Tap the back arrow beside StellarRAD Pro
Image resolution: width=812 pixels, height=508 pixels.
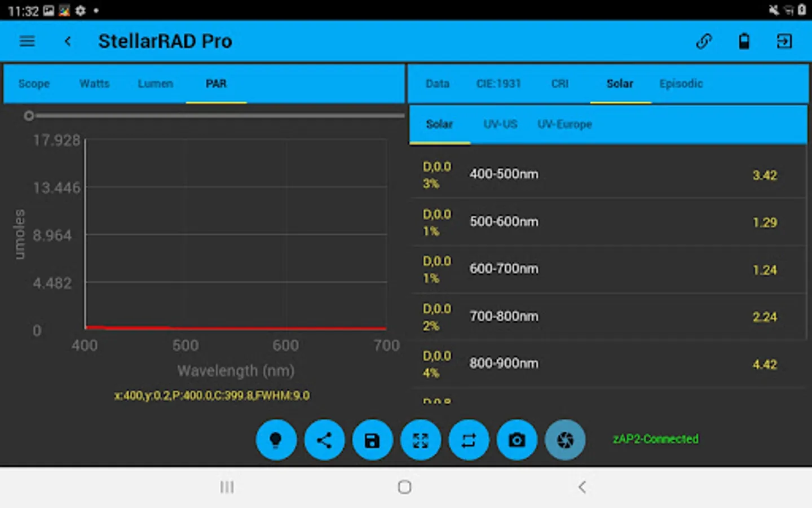pos(68,41)
